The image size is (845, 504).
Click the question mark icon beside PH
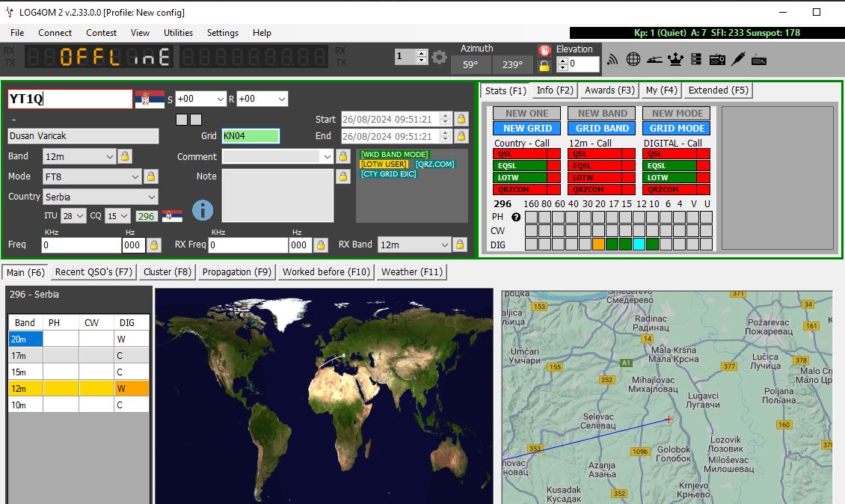[516, 218]
